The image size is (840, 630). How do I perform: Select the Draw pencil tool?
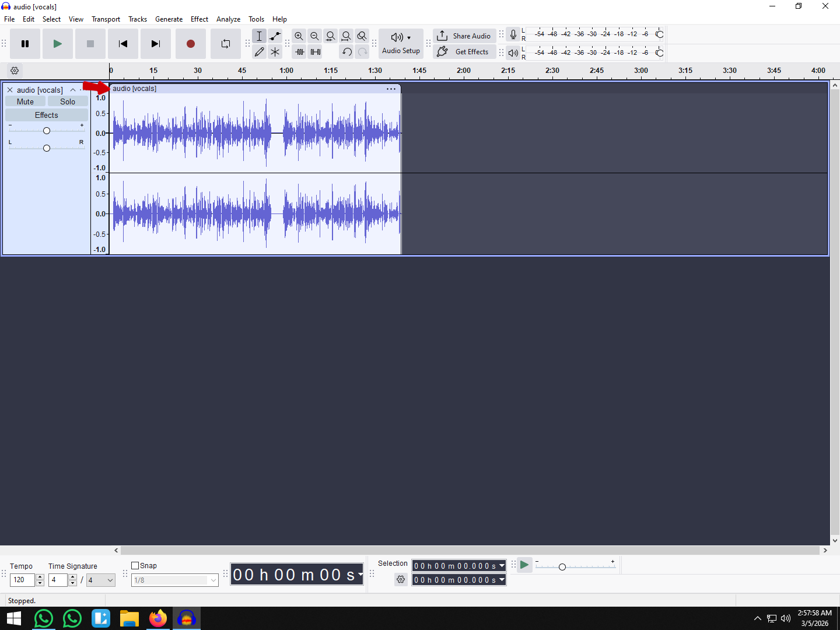[x=260, y=52]
